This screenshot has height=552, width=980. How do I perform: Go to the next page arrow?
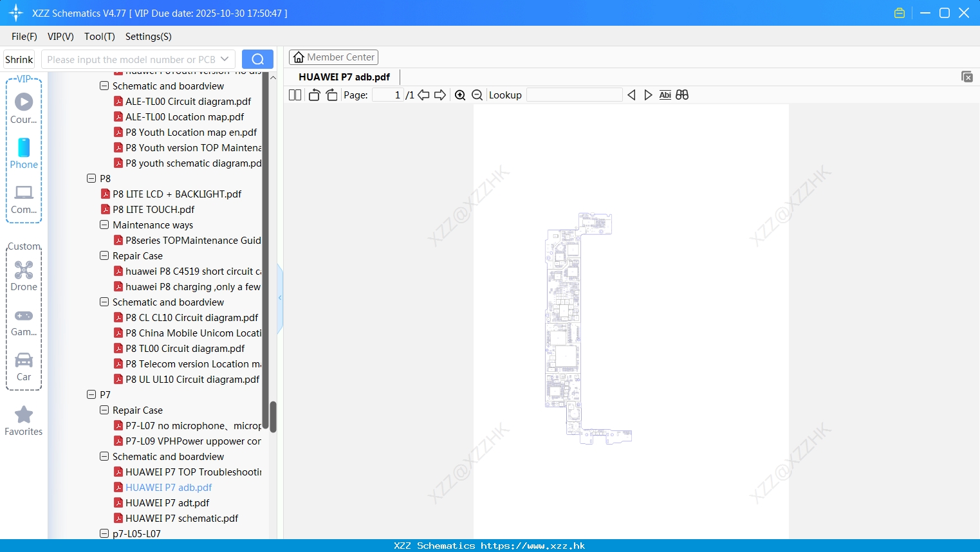440,95
